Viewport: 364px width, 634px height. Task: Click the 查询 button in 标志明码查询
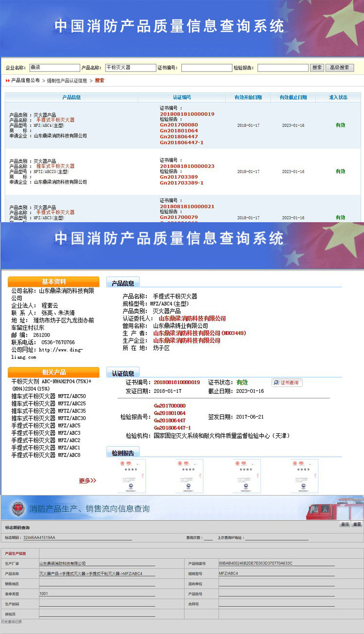click(345, 524)
